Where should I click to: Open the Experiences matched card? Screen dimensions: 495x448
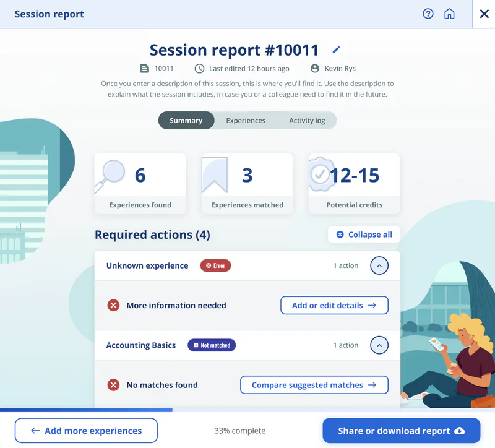tap(247, 184)
